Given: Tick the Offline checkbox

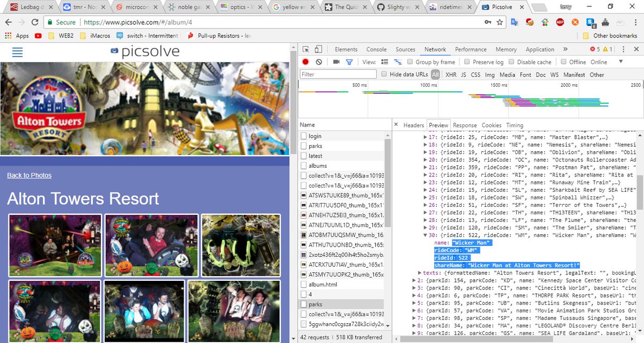Looking at the screenshot, I should pyautogui.click(x=563, y=62).
